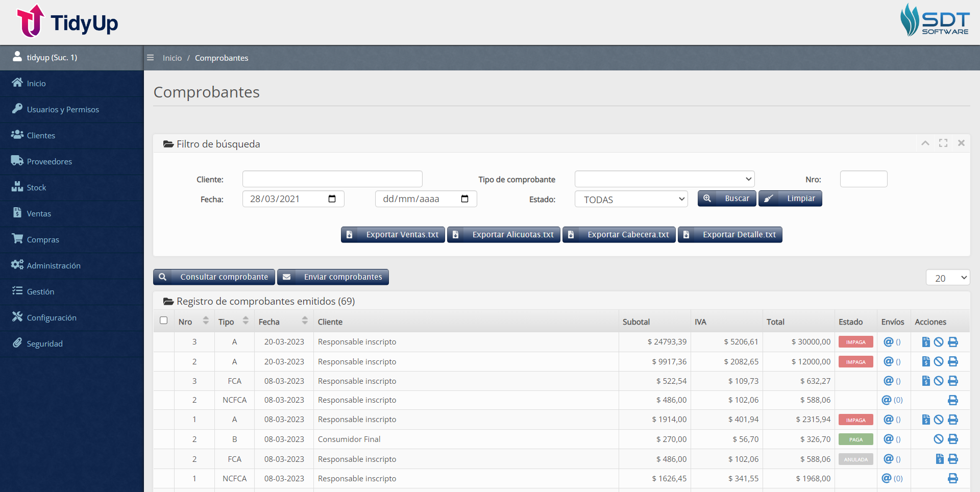Open Gestión sidebar menu item
The width and height of the screenshot is (980, 492).
tap(71, 291)
